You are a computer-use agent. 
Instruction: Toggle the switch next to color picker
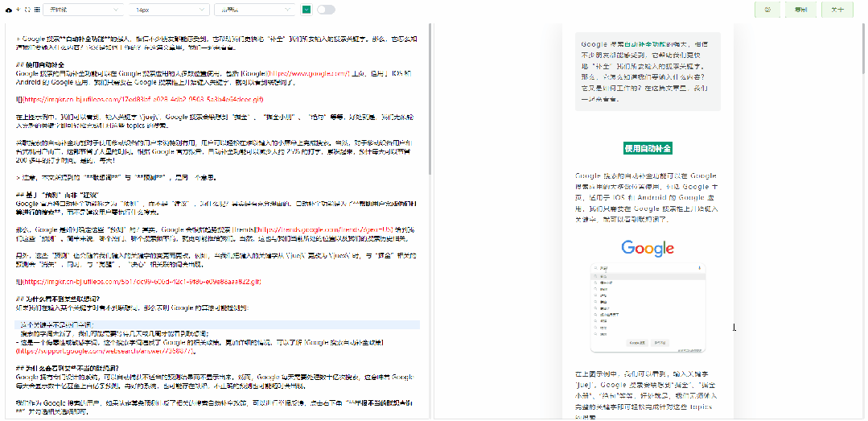coord(326,10)
